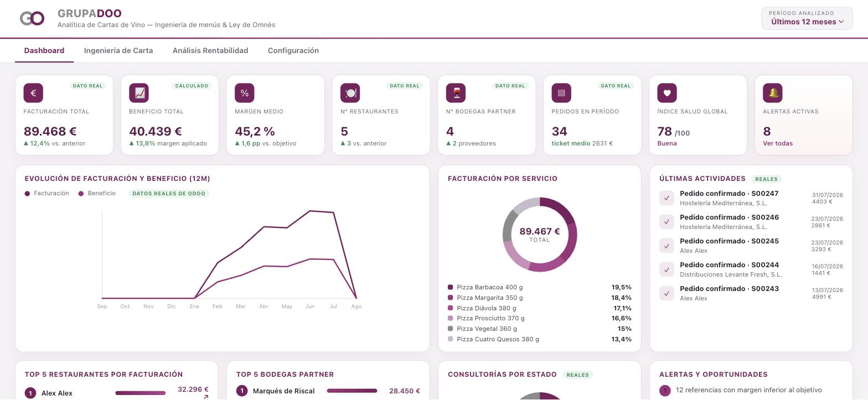
Task: Click the plate icon on Nº Restaurantes card
Action: 350,93
